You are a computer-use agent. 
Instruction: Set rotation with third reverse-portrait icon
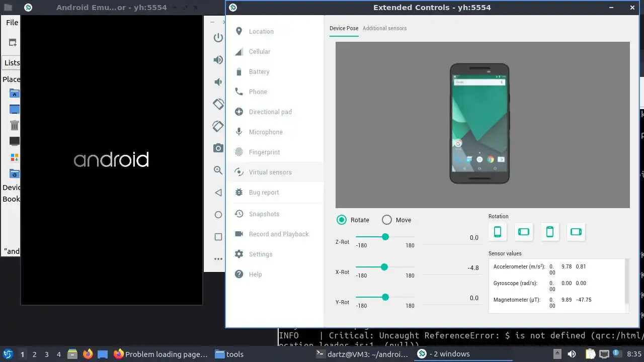[550, 232]
